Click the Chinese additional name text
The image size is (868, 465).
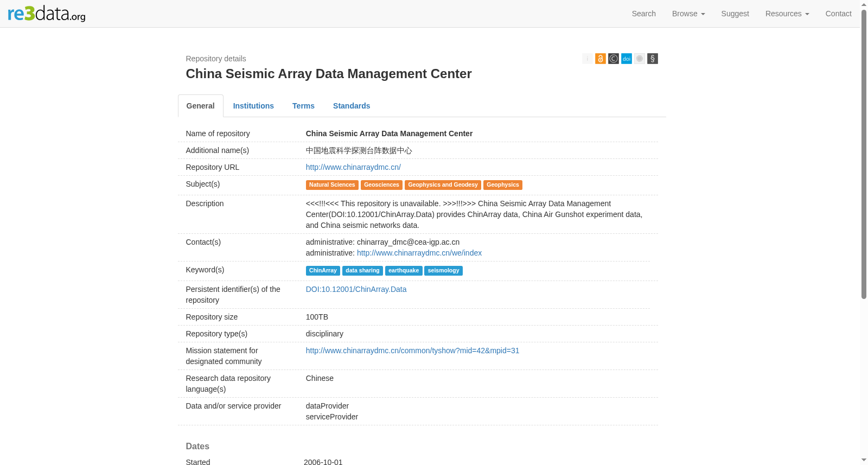pos(359,150)
